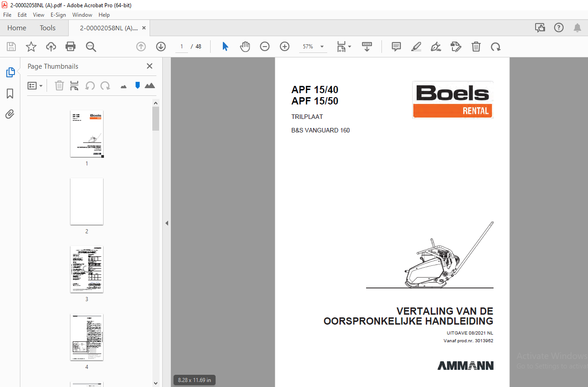Image resolution: width=588 pixels, height=387 pixels.
Task: Open the File menu
Action: click(7, 15)
